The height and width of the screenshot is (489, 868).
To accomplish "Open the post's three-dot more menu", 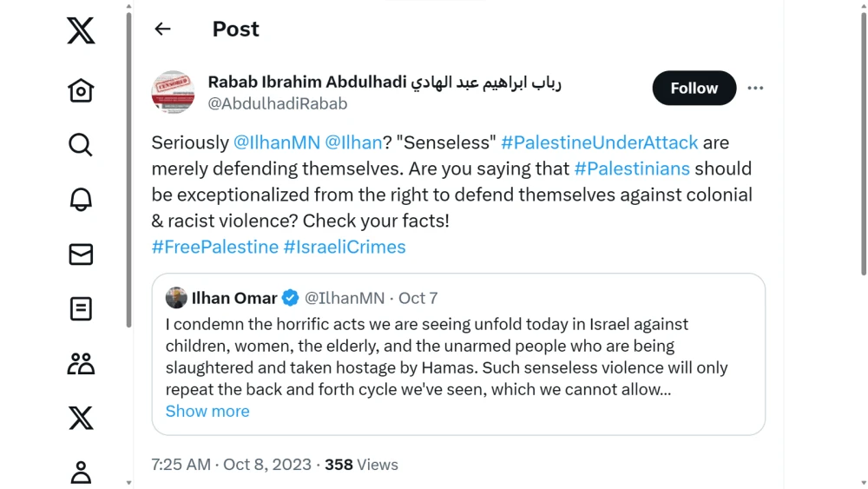I will [755, 88].
